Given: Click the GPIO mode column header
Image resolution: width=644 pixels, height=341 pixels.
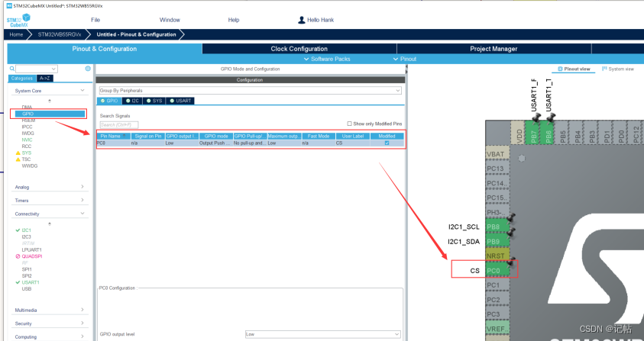Looking at the screenshot, I should 216,137.
